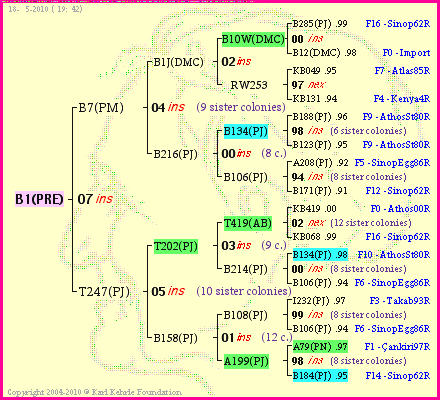Image resolution: width=440 pixels, height=400 pixels.
Task: Select the T247(PJ) ancestor node
Action: (104, 292)
